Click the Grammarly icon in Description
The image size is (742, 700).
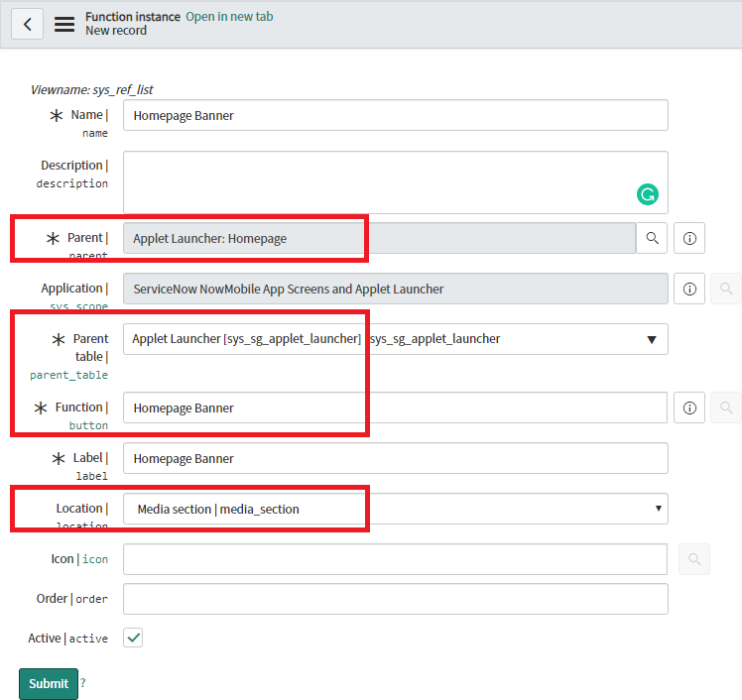648,194
